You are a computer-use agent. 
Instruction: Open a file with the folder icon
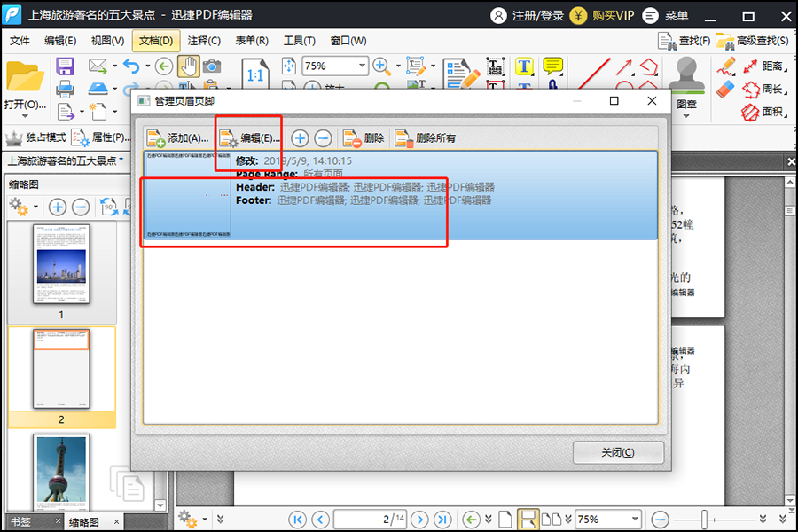25,76
